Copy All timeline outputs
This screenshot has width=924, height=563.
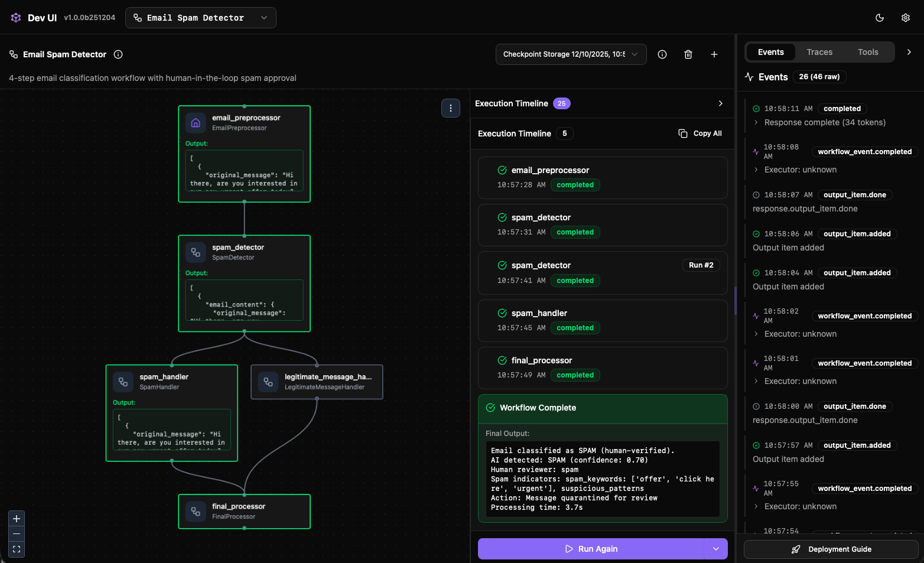(x=700, y=133)
